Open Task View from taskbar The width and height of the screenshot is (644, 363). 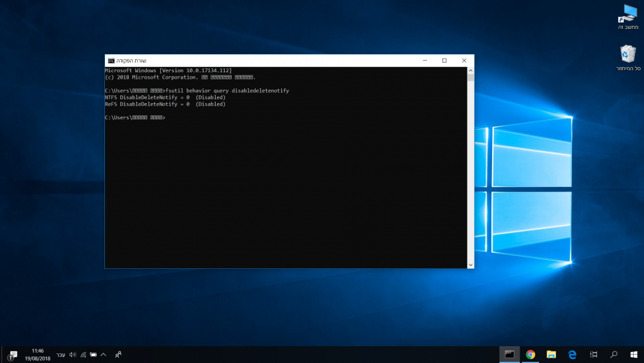(594, 355)
